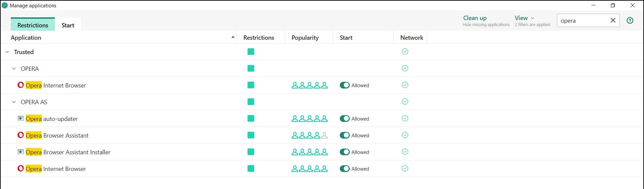Toggle Allowed switch for Opera auto-updater
The width and height of the screenshot is (644, 189).
[345, 119]
